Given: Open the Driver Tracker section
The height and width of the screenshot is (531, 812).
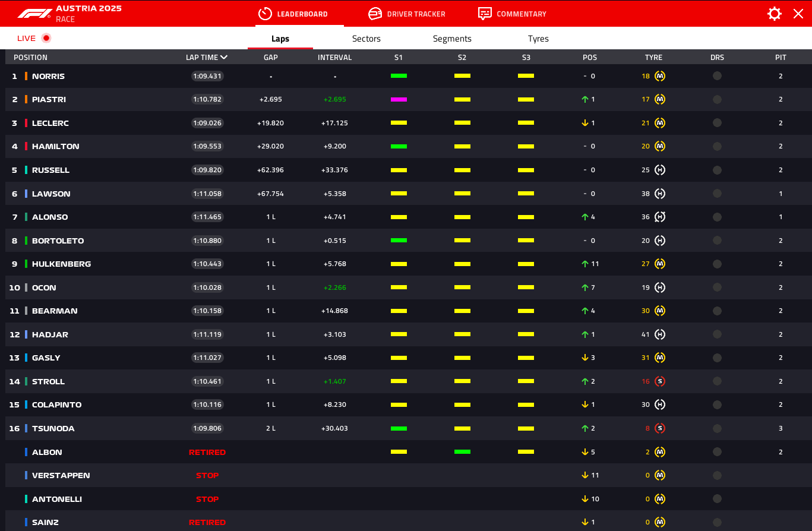Looking at the screenshot, I should [x=407, y=14].
